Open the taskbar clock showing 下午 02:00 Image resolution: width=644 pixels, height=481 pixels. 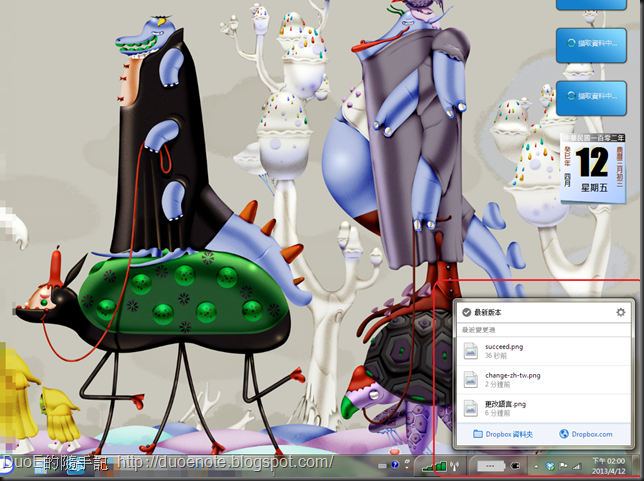point(609,466)
